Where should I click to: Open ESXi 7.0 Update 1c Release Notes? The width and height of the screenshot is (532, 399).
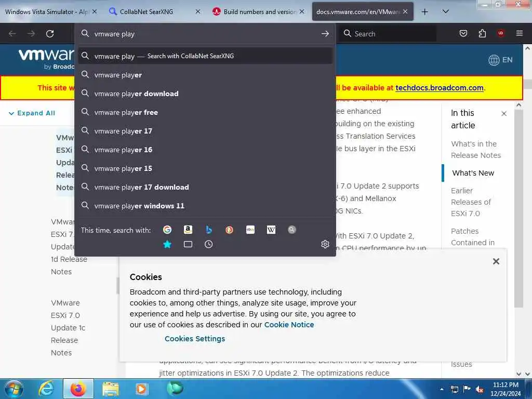click(x=68, y=328)
